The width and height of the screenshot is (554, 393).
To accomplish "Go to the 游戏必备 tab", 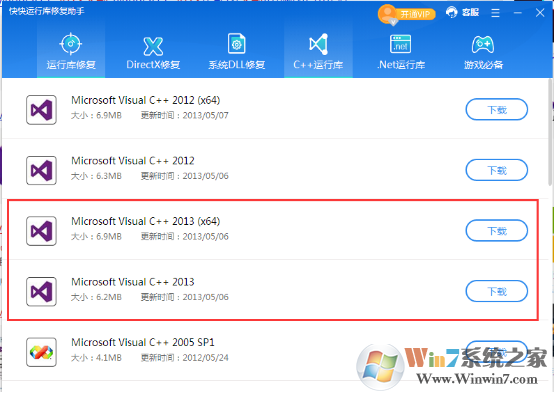I will (483, 52).
